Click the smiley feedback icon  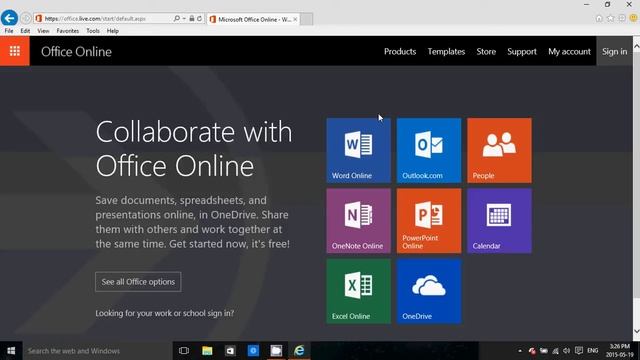(x=633, y=18)
